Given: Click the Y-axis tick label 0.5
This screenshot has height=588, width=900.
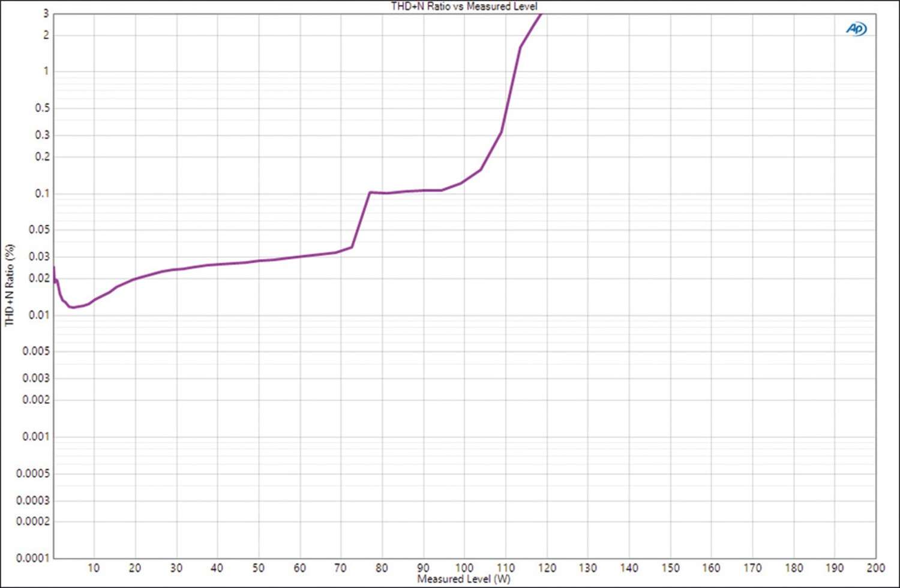Looking at the screenshot, I should (42, 108).
